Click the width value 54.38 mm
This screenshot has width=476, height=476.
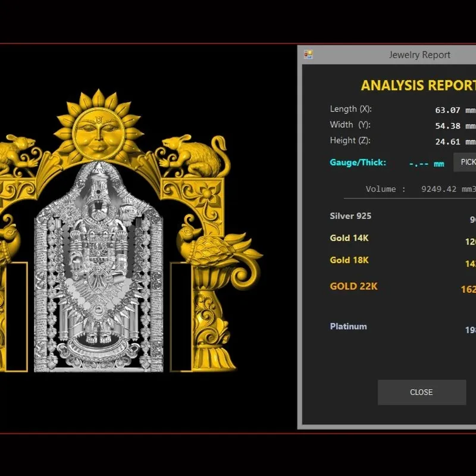455,126
